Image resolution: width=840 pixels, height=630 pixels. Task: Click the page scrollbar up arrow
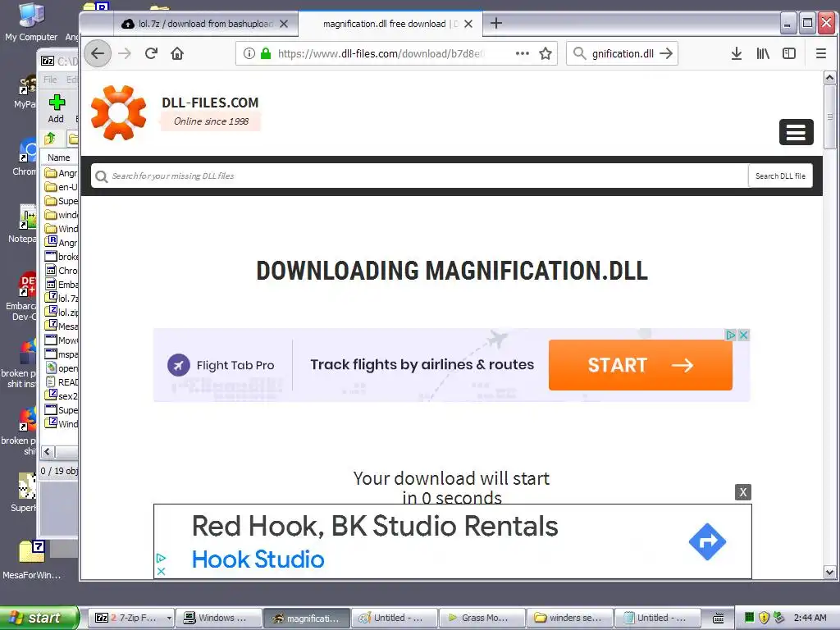point(830,78)
